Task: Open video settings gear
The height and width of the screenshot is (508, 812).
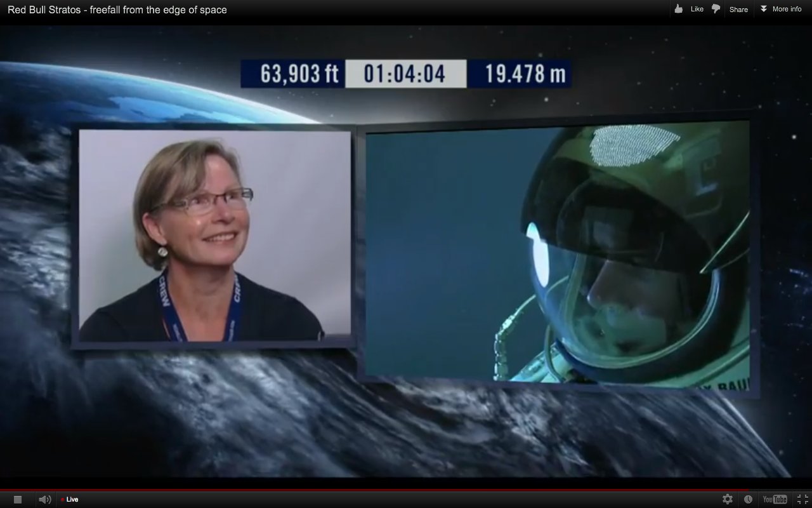Action: (x=728, y=499)
